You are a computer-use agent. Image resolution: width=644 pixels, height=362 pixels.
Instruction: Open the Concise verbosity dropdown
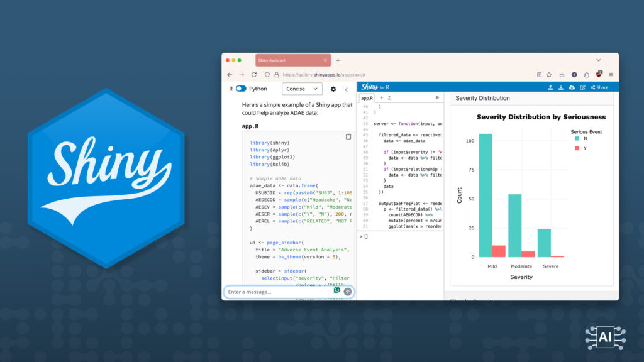pos(302,89)
